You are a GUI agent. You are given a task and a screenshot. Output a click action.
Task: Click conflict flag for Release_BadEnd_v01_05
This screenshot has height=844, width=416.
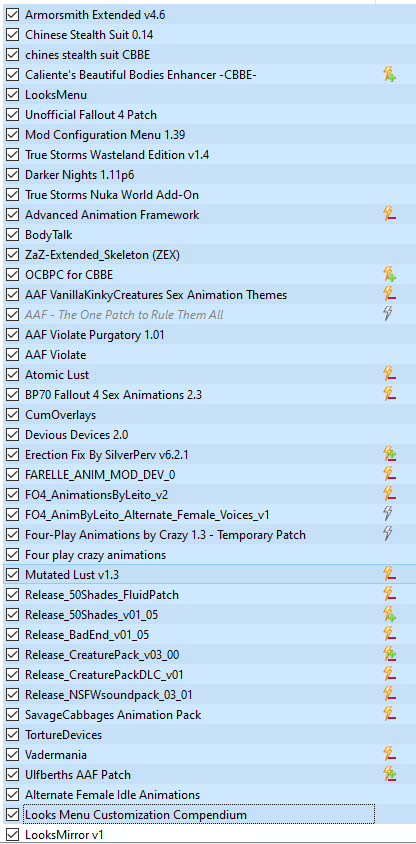(390, 635)
